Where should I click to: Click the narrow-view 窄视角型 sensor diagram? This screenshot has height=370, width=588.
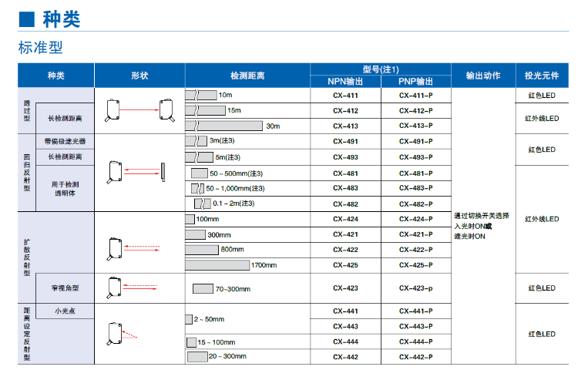139,288
